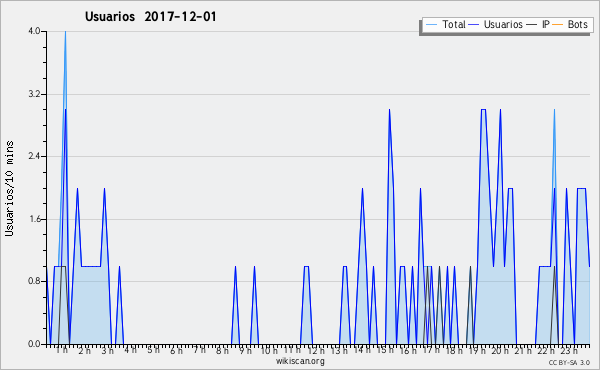Click the 'Usuarios/10 mins' y-axis label
This screenshot has width=600, height=370.
coord(9,189)
